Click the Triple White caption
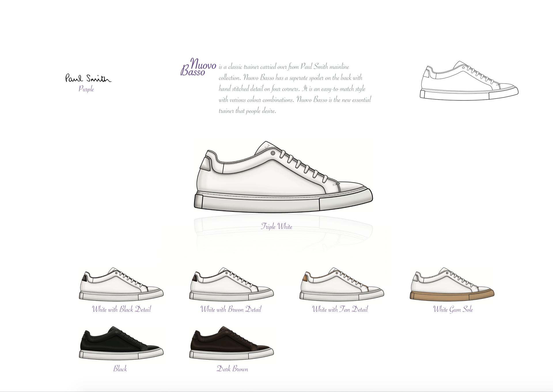Screen dimensions: 553x392 point(276,226)
